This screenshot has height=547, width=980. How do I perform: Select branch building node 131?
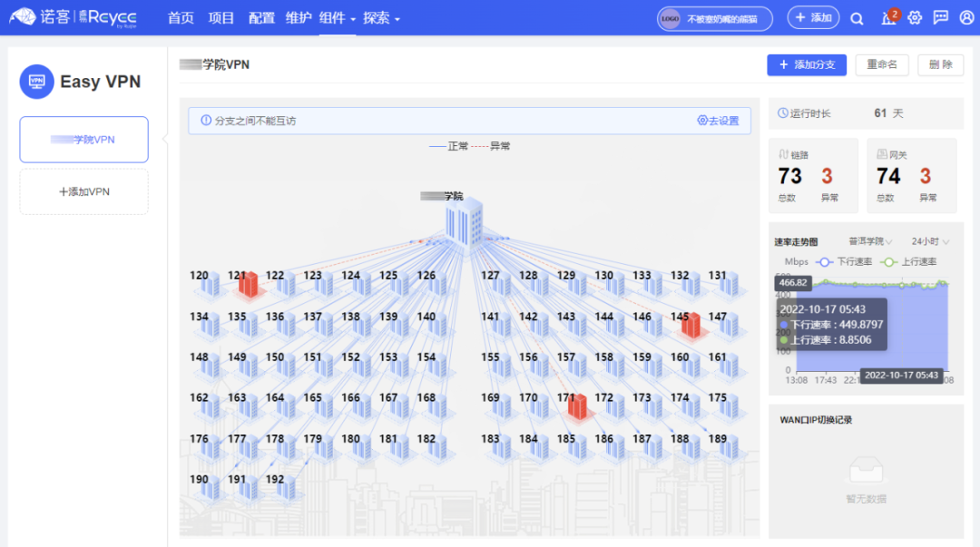pyautogui.click(x=729, y=285)
